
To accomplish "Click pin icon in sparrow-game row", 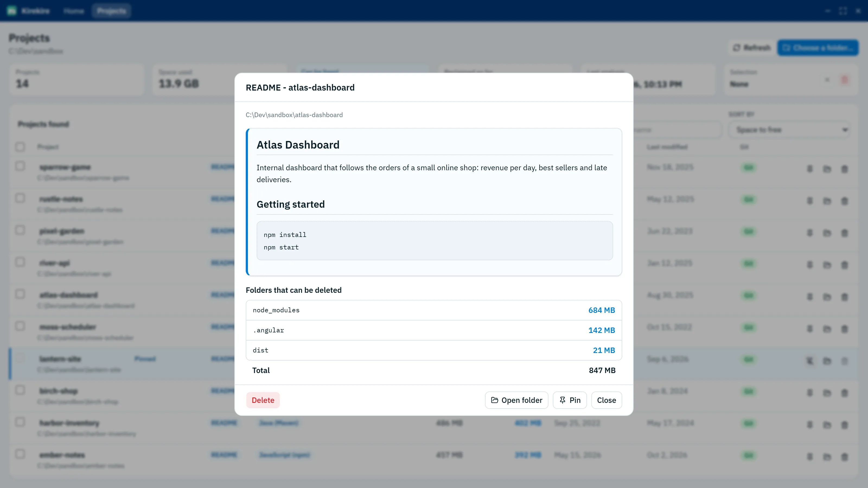I will [x=810, y=169].
